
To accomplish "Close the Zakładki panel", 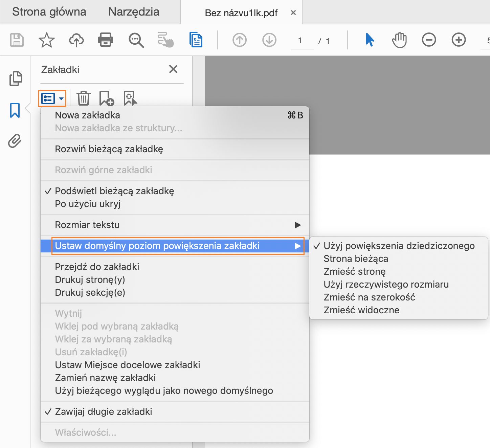I will click(173, 69).
